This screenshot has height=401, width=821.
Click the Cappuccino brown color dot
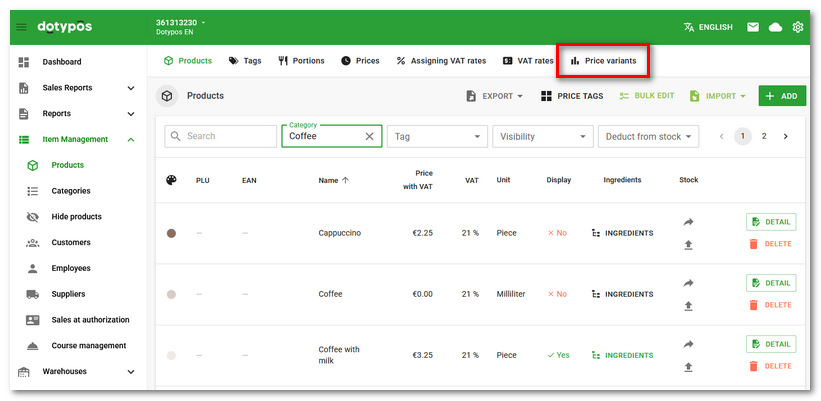pyautogui.click(x=171, y=233)
